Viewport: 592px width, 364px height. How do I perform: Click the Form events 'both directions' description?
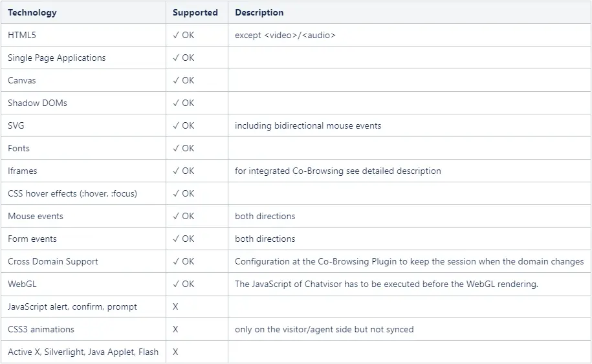coord(265,239)
